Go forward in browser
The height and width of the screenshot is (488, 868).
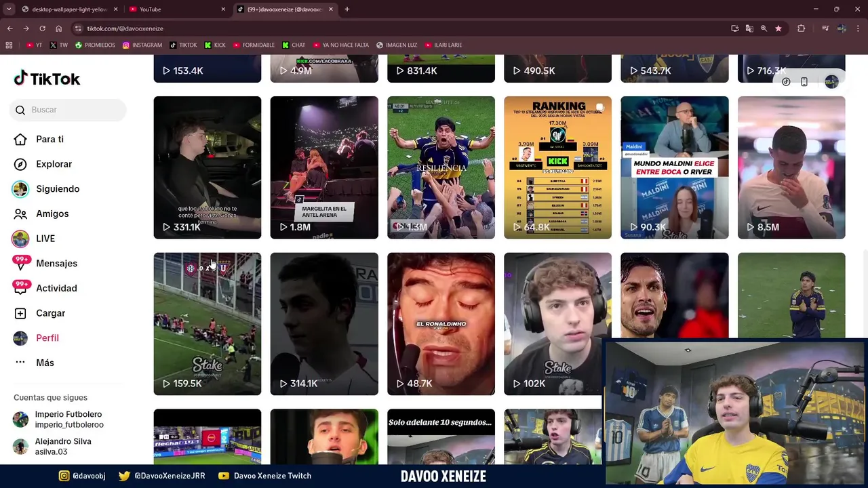point(26,28)
